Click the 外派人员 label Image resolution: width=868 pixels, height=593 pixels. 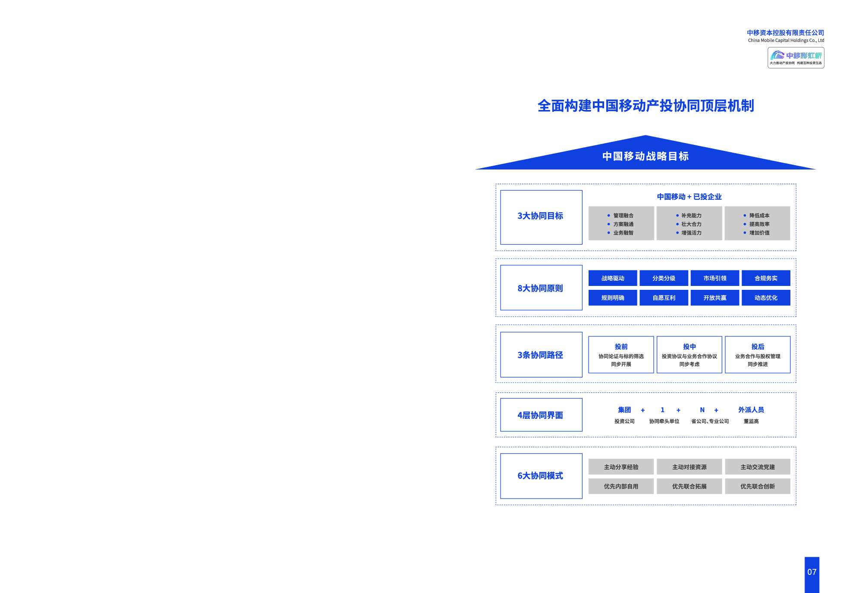tap(751, 410)
